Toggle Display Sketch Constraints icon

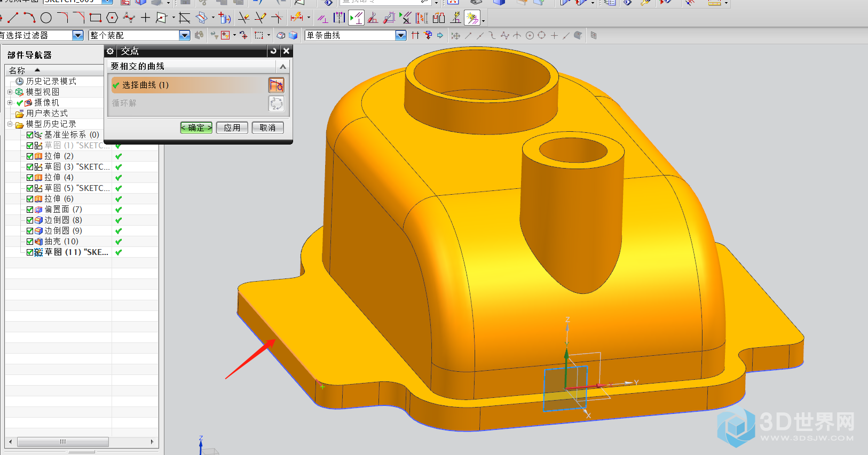pyautogui.click(x=356, y=19)
